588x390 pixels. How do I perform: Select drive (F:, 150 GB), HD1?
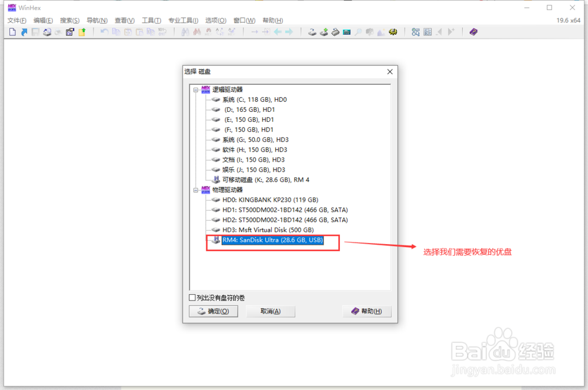(x=249, y=130)
